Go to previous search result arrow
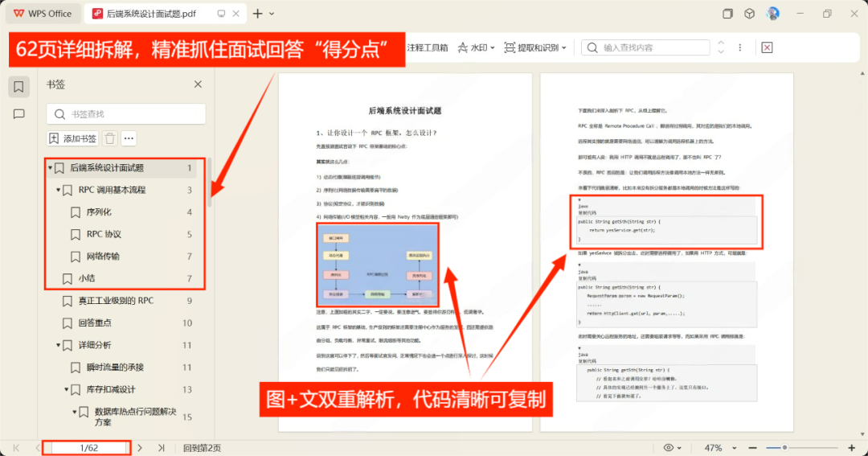Image resolution: width=868 pixels, height=456 pixels. click(721, 43)
